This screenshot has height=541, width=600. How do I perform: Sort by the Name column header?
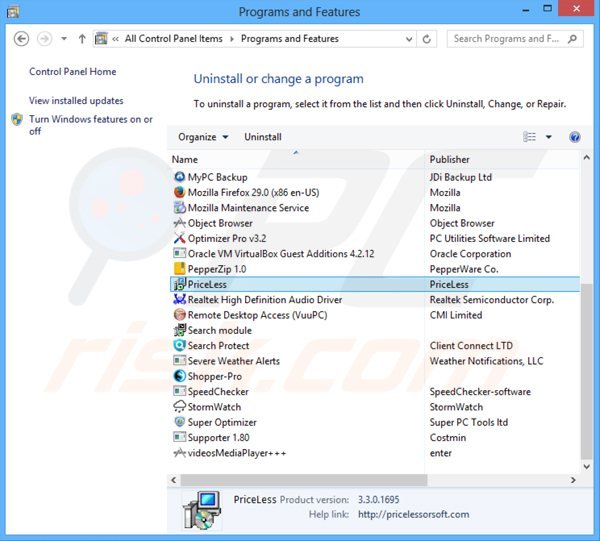point(296,159)
